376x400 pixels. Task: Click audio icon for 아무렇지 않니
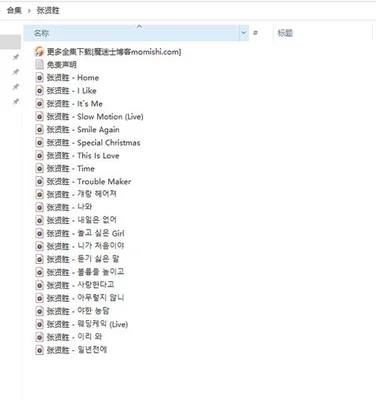click(39, 298)
